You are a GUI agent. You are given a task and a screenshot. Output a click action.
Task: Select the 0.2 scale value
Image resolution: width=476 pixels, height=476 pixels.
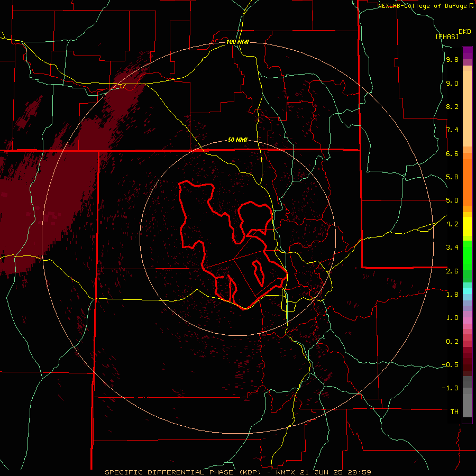tap(452, 341)
